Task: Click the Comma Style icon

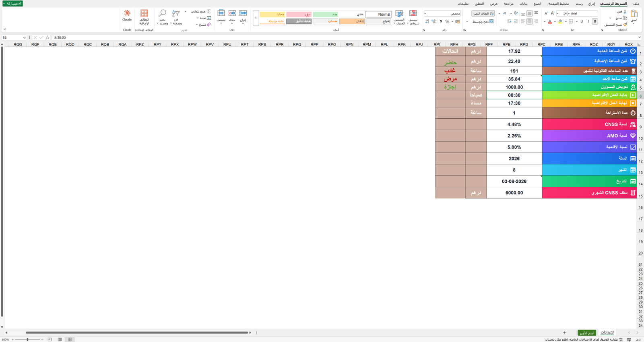Action: tap(441, 21)
